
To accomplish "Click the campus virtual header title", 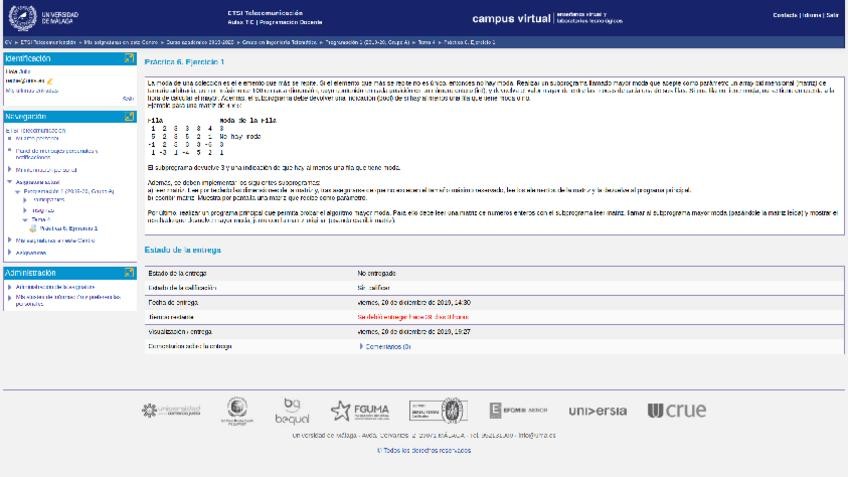I will 511,18.
